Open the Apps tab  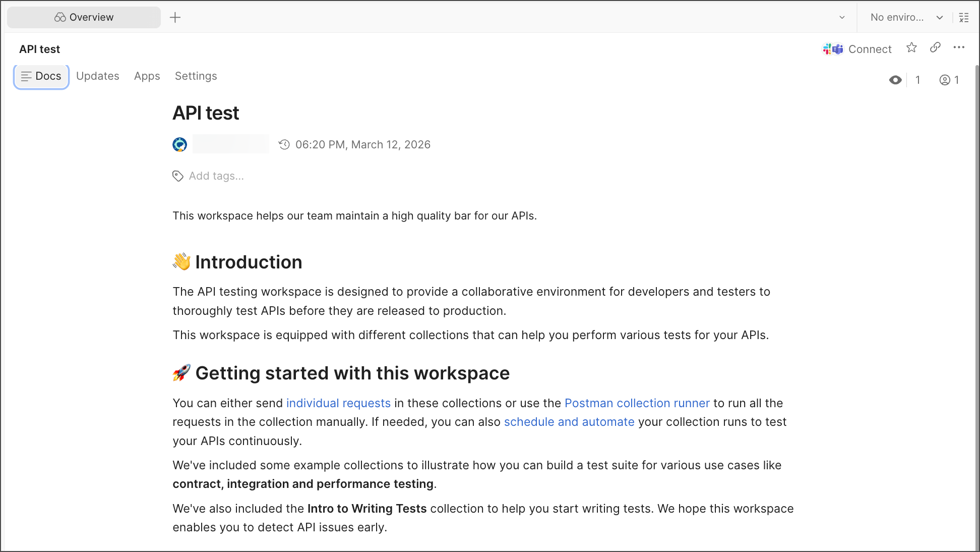147,76
